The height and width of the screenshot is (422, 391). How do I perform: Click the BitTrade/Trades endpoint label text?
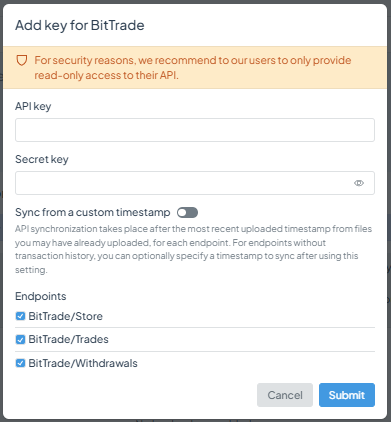68,339
